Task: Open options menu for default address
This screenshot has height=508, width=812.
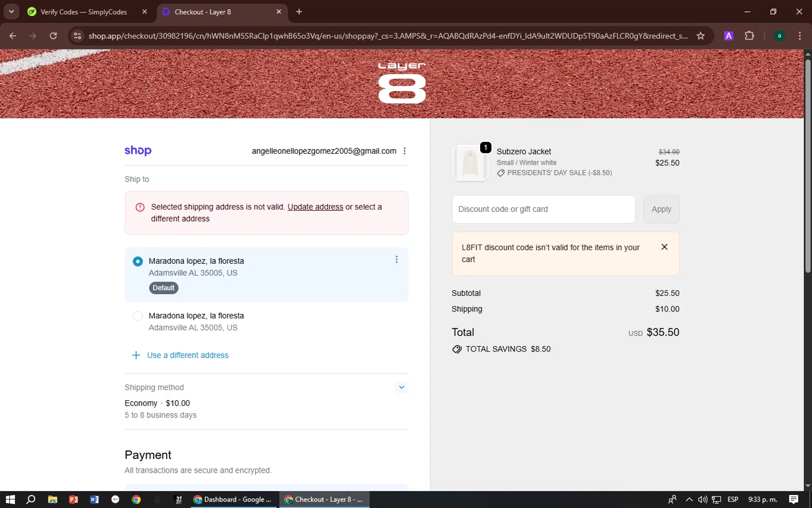Action: tap(396, 259)
